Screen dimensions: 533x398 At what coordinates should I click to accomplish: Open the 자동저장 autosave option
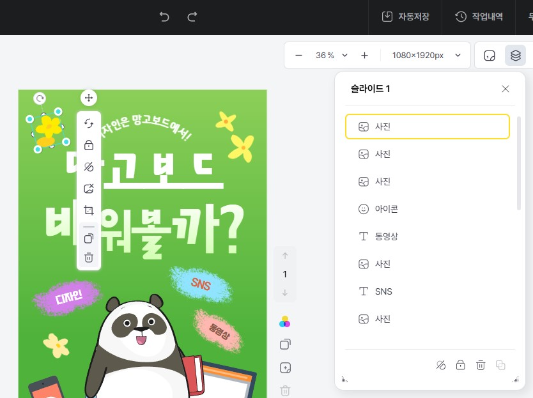[405, 17]
